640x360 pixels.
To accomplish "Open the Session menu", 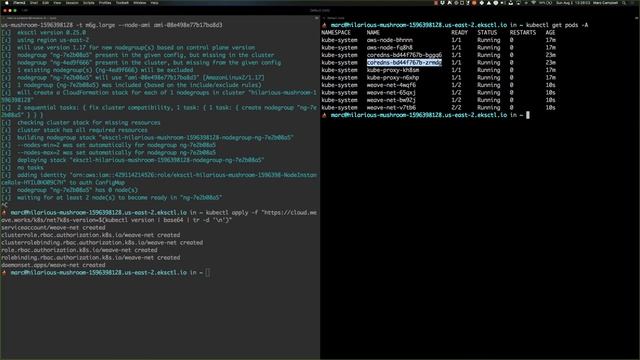I will point(72,2).
